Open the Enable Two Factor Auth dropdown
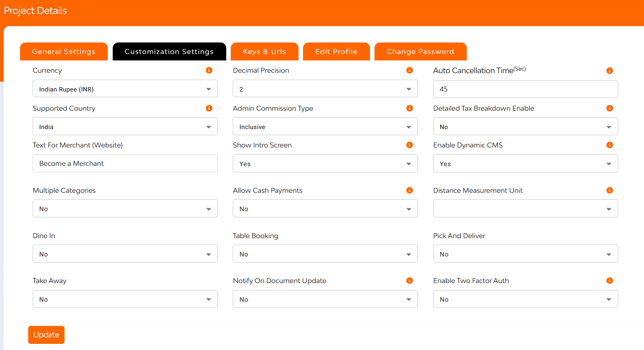The width and height of the screenshot is (644, 350). (526, 299)
